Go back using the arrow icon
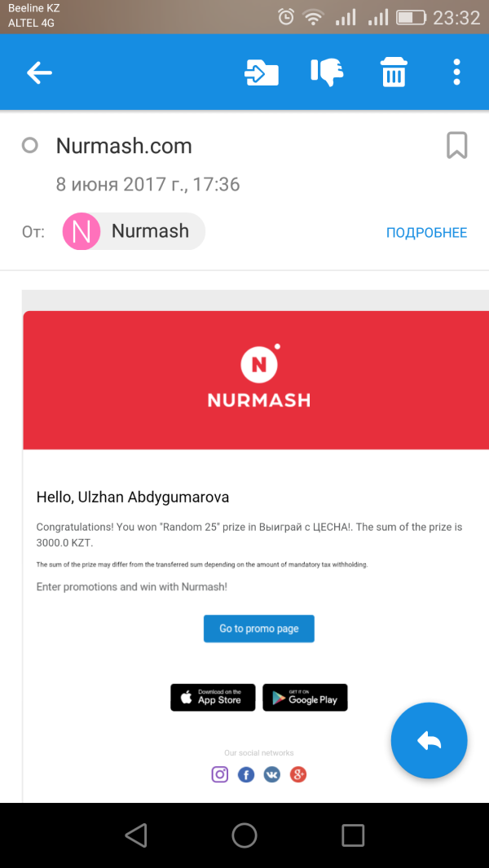Image resolution: width=489 pixels, height=868 pixels. click(x=39, y=72)
